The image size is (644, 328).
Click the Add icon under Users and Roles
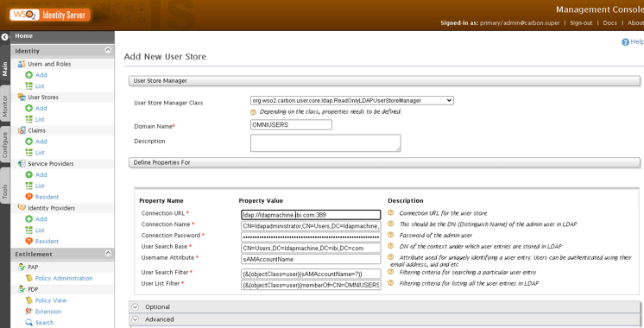(28, 75)
